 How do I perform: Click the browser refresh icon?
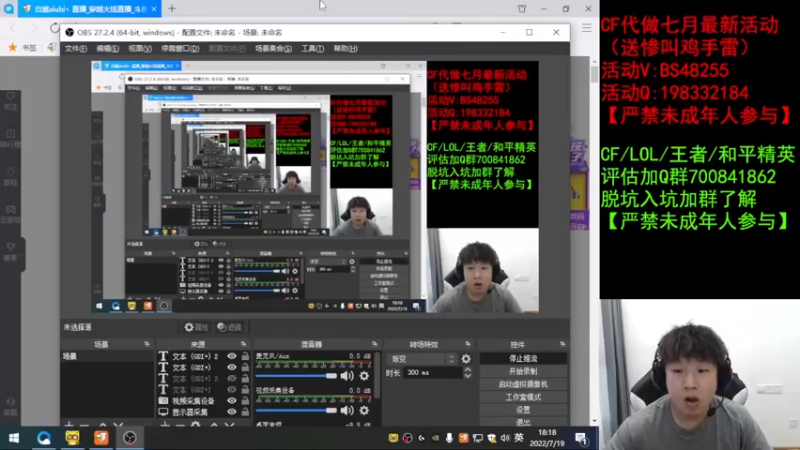pyautogui.click(x=54, y=28)
